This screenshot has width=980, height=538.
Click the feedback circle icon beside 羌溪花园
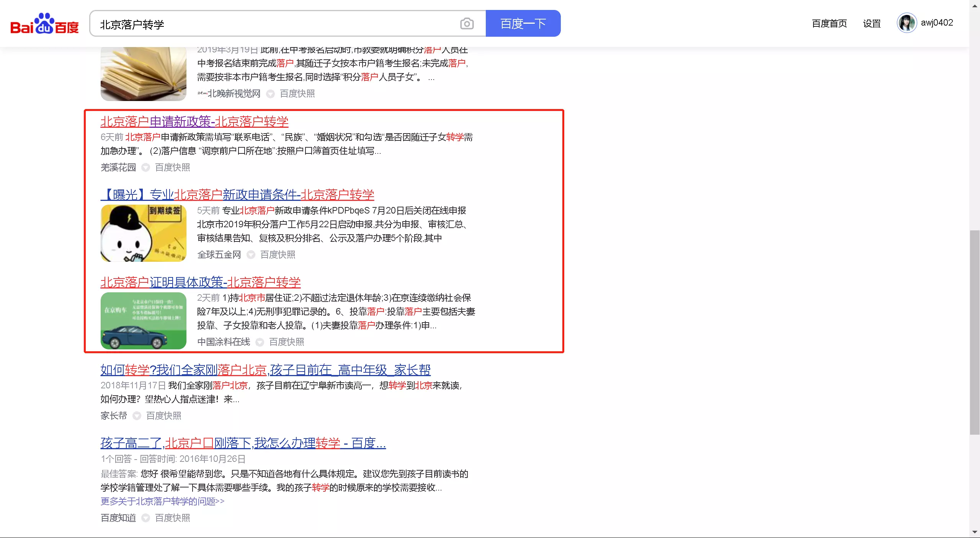click(146, 168)
